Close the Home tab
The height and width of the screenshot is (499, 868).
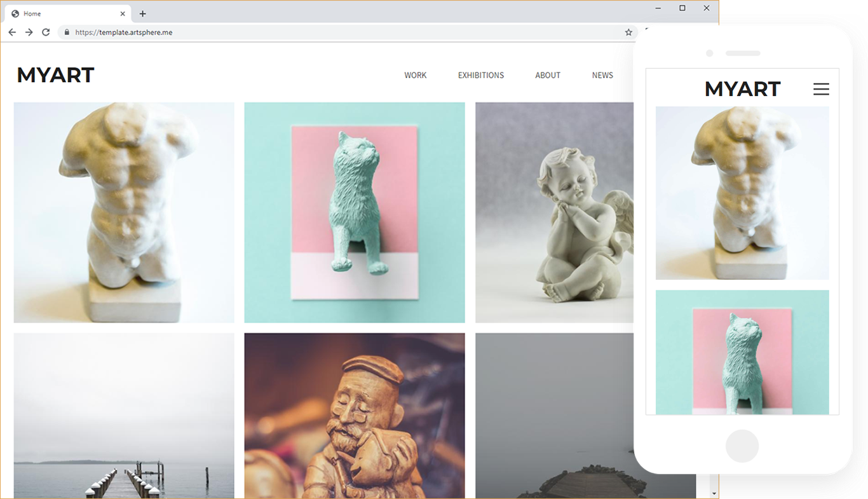click(x=123, y=13)
